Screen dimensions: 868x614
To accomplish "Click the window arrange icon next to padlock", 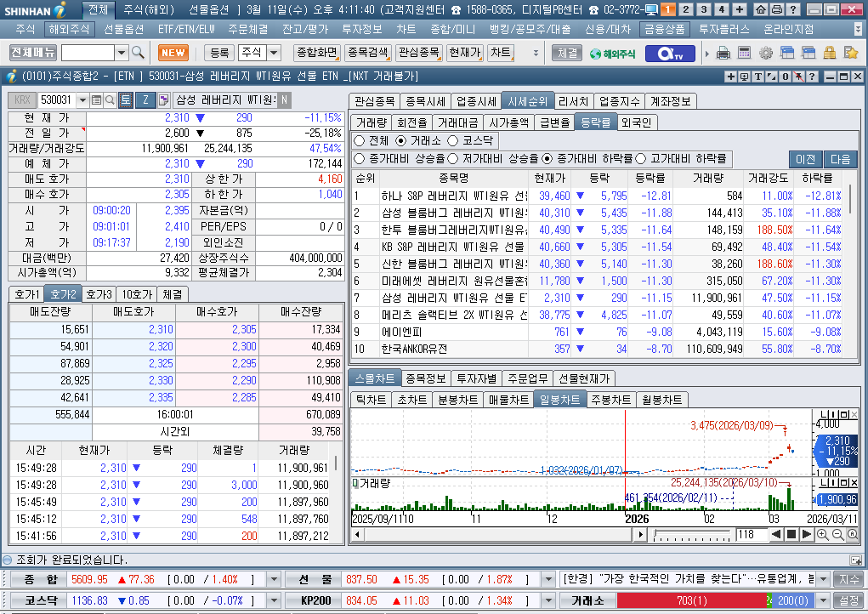I will 808,53.
